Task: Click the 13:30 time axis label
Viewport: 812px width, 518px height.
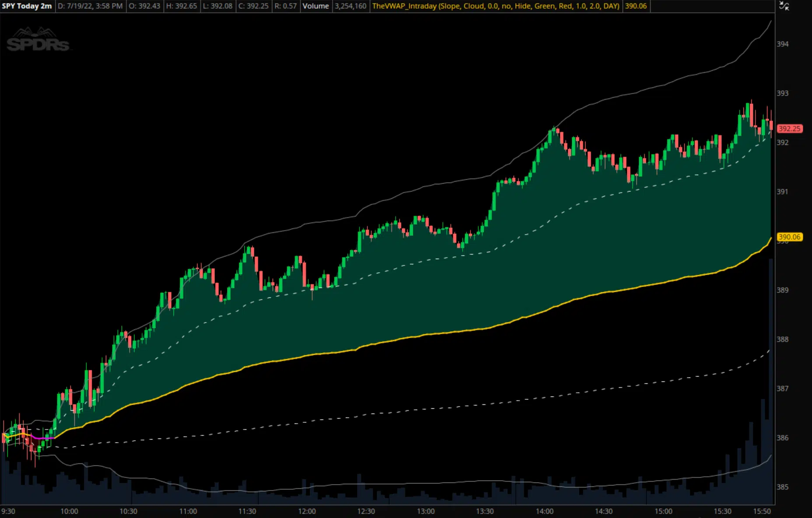Action: coord(485,511)
